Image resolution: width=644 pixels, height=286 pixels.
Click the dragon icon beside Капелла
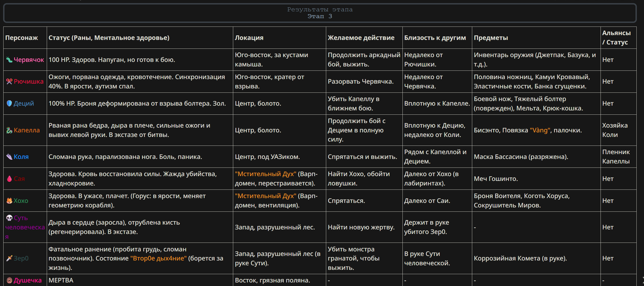tap(9, 130)
